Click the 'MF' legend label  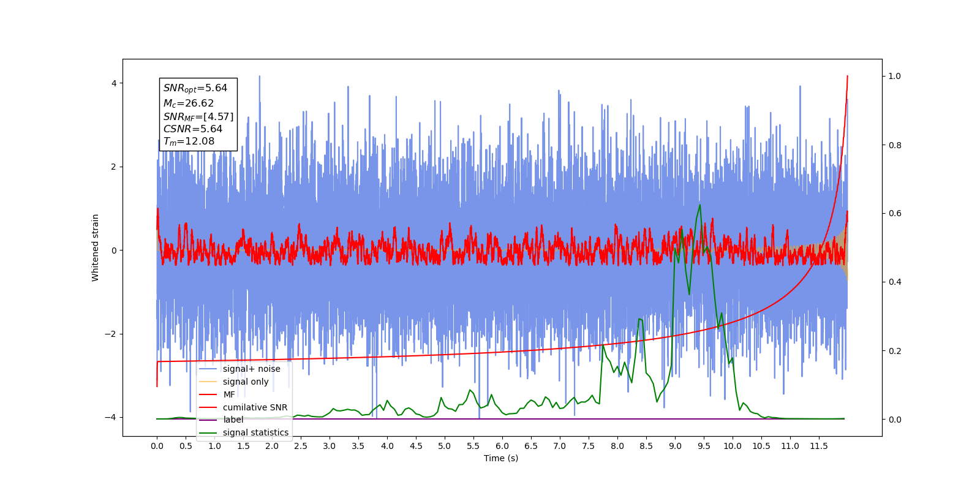point(229,394)
